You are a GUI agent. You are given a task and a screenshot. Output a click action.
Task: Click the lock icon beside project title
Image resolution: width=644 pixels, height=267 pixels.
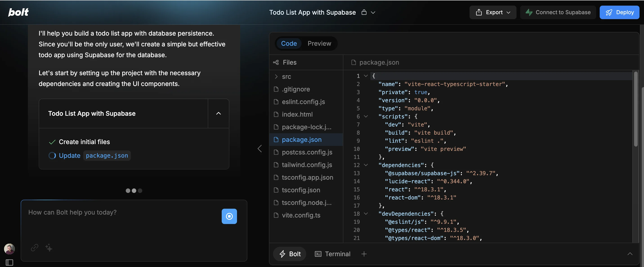(364, 12)
